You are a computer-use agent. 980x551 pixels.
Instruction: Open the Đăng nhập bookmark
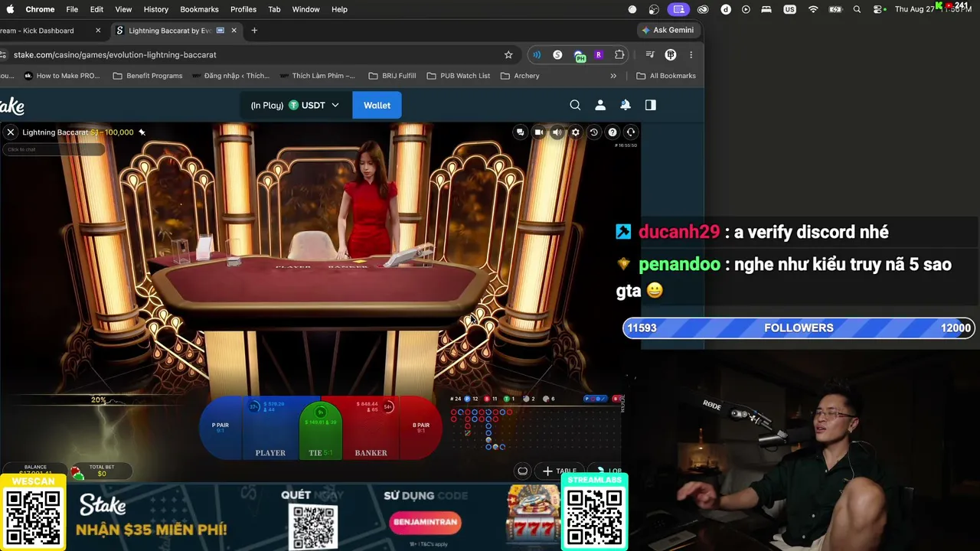point(230,76)
